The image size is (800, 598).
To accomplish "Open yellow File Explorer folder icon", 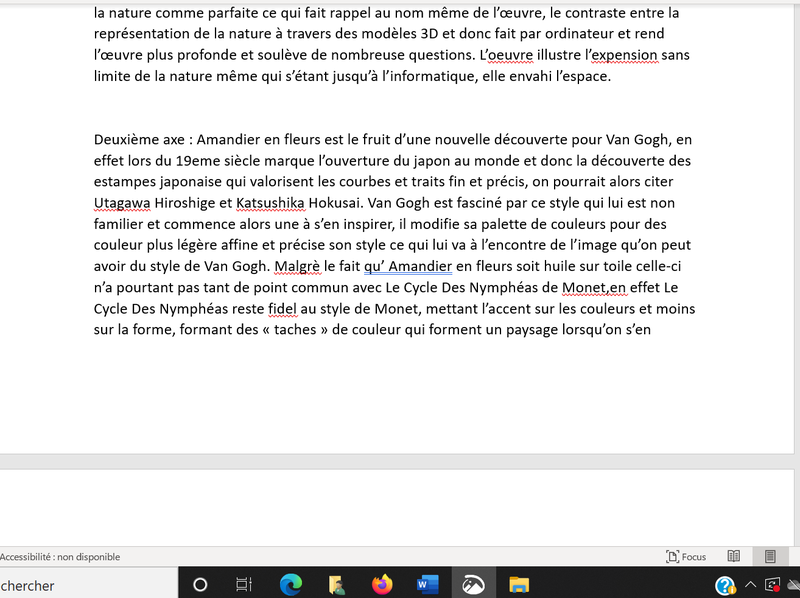I will click(519, 585).
